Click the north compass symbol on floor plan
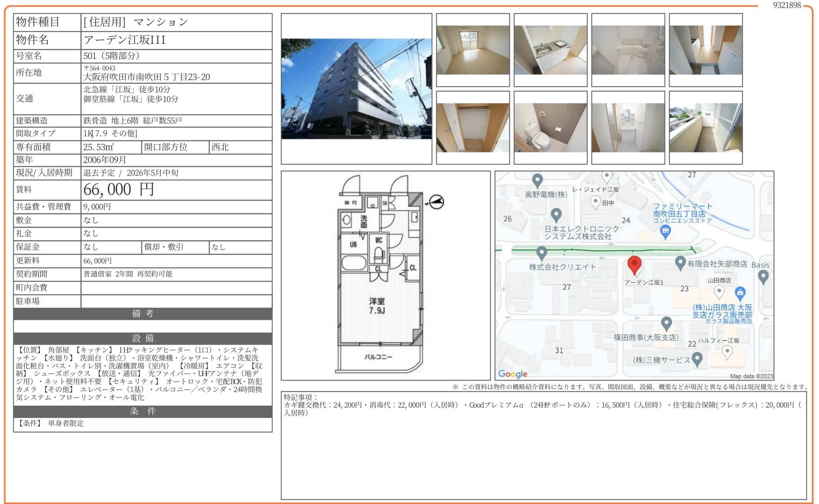Image resolution: width=819 pixels, height=504 pixels. click(437, 202)
